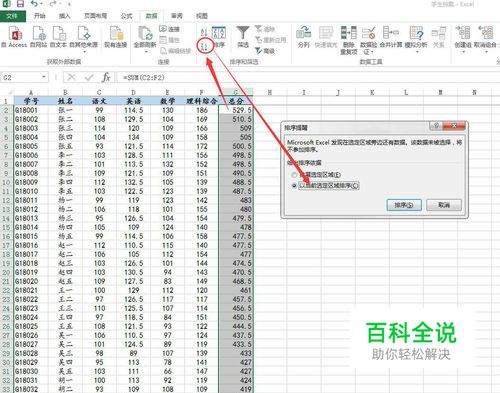500x393 pixels.
Task: Select the 扩展选定区域 (Expand selection) radio option
Action: pyautogui.click(x=294, y=175)
